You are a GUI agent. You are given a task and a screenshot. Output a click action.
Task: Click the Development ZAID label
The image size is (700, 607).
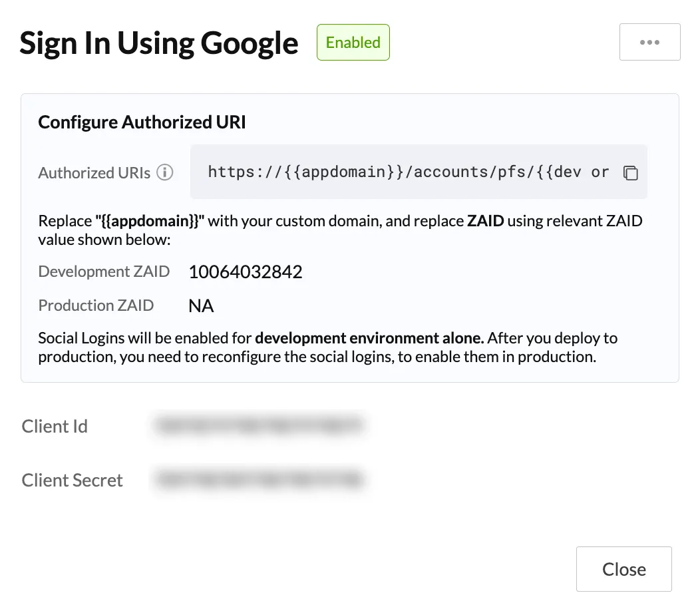[x=104, y=272]
